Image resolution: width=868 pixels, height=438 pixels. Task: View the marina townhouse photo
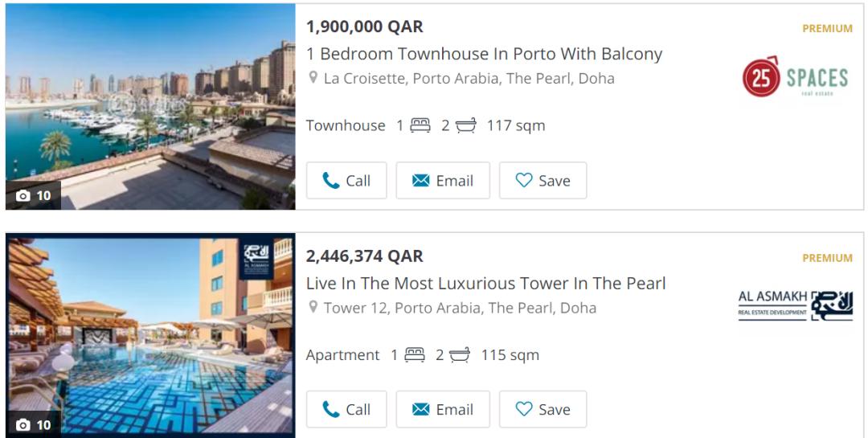click(x=150, y=104)
